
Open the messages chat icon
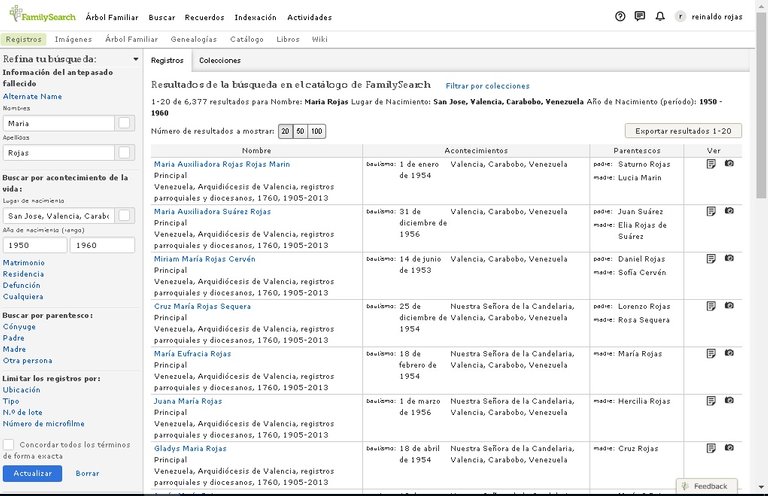(x=640, y=16)
